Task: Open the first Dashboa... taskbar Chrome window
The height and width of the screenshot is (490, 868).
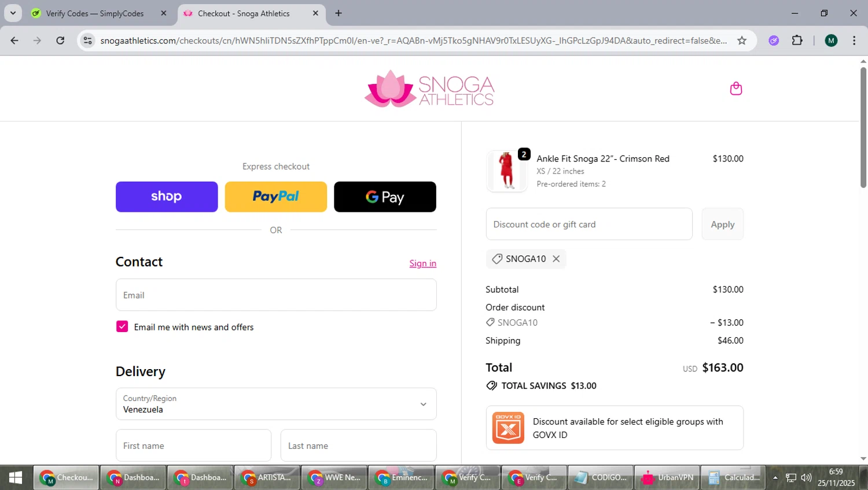Action: [133, 477]
